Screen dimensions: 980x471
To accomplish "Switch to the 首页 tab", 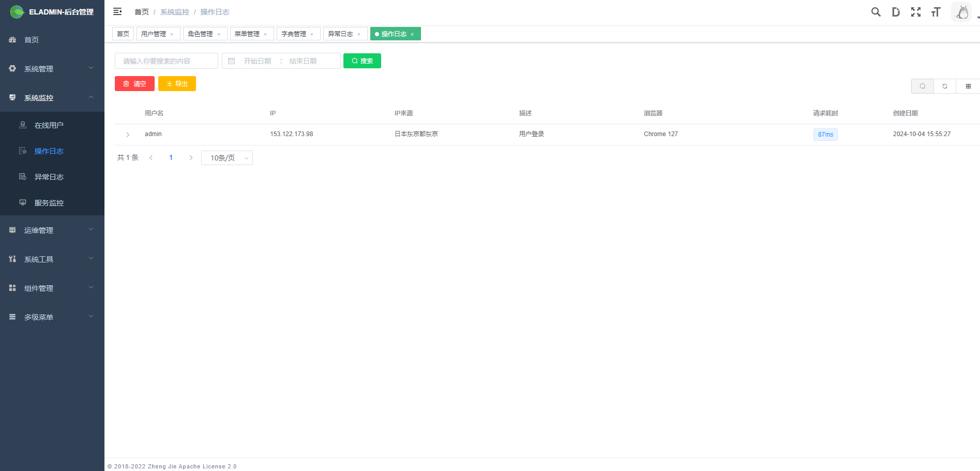I will 123,34.
